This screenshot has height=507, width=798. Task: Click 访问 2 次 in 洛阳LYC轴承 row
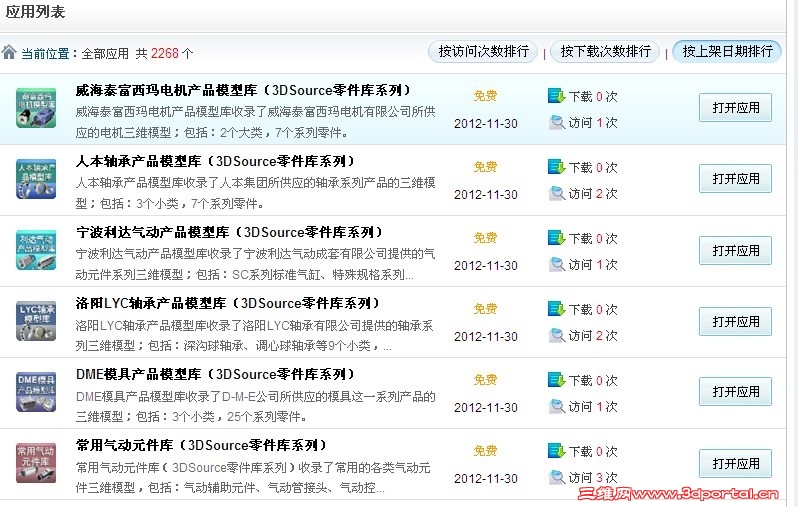(x=593, y=335)
